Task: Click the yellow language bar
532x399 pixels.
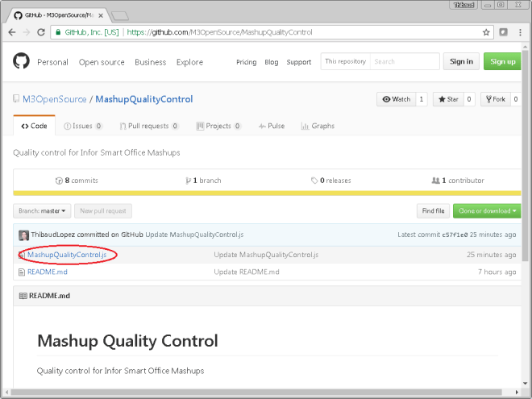Action: [x=267, y=193]
